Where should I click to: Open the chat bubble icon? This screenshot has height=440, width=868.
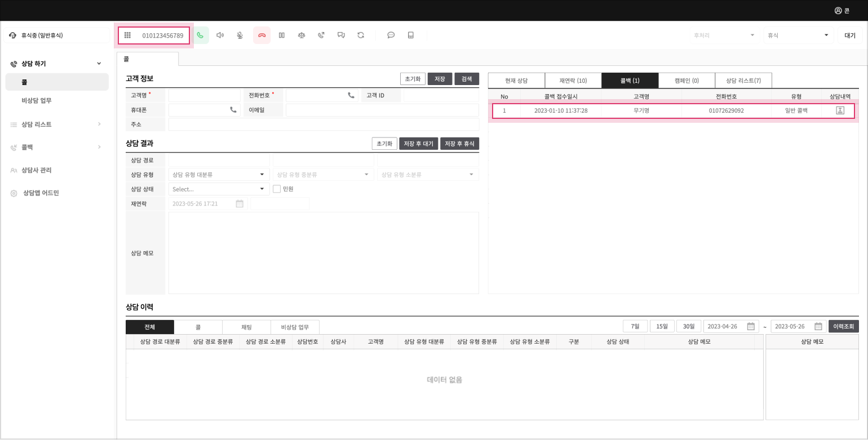391,35
